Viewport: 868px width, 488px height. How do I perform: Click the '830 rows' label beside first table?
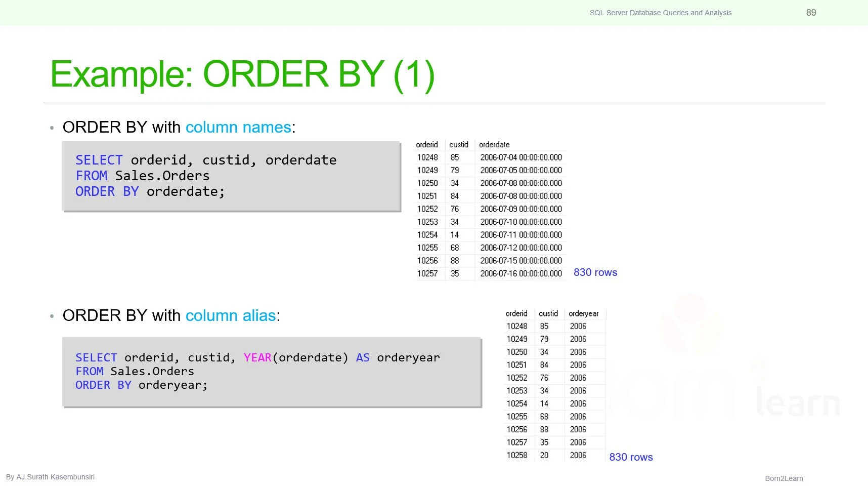coord(595,272)
